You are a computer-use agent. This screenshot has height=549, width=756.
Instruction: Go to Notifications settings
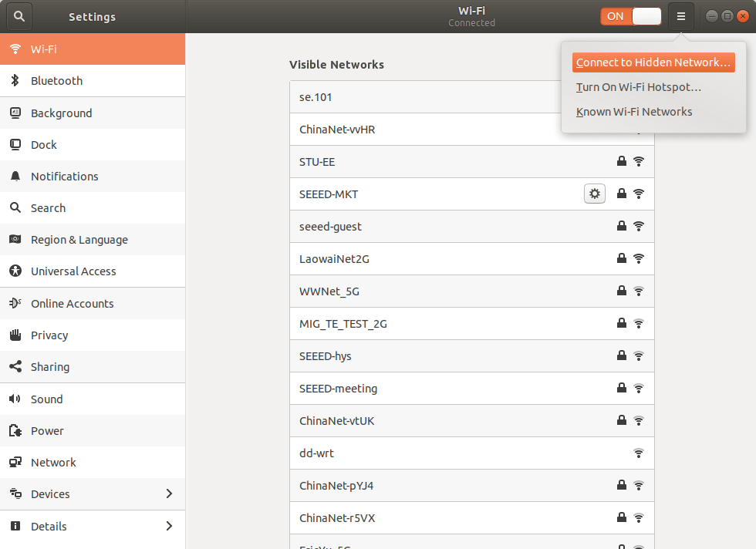tap(93, 176)
